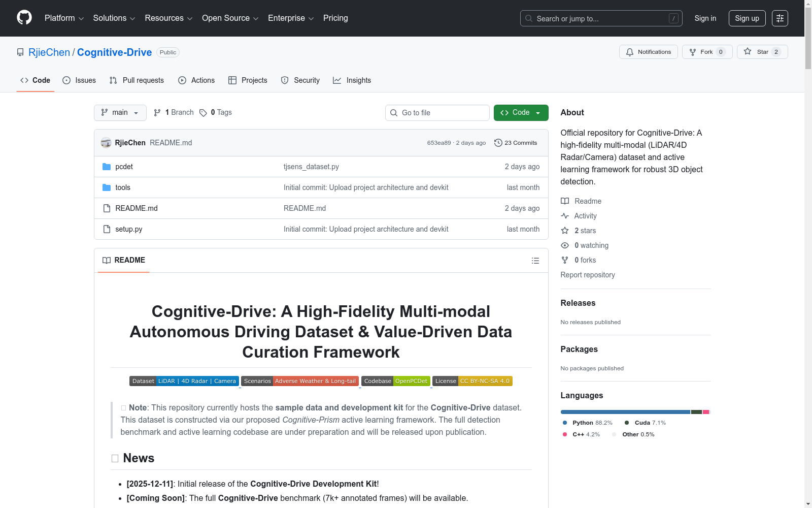
Task: Click the README.md file icon
Action: coord(107,208)
